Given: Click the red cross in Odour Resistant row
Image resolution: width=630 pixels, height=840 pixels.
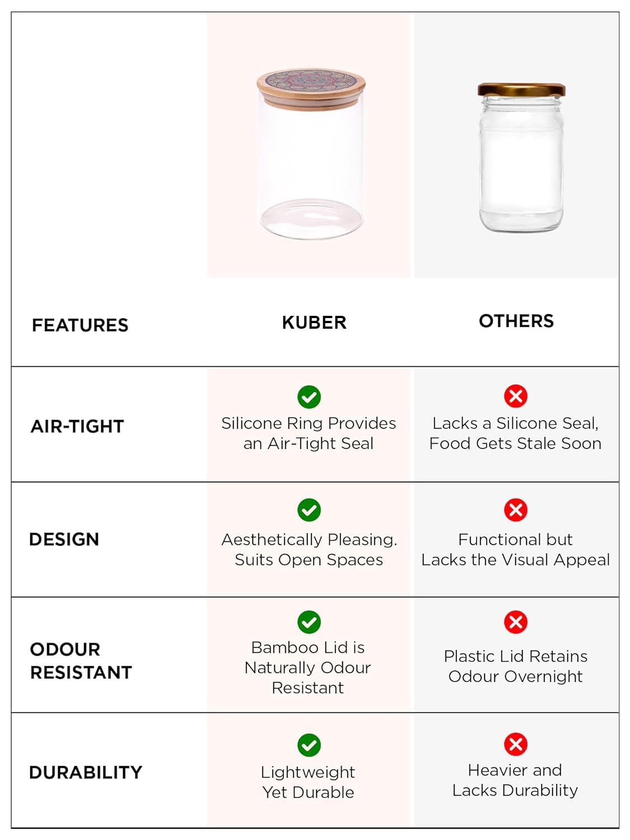Looking at the screenshot, I should coord(516,622).
